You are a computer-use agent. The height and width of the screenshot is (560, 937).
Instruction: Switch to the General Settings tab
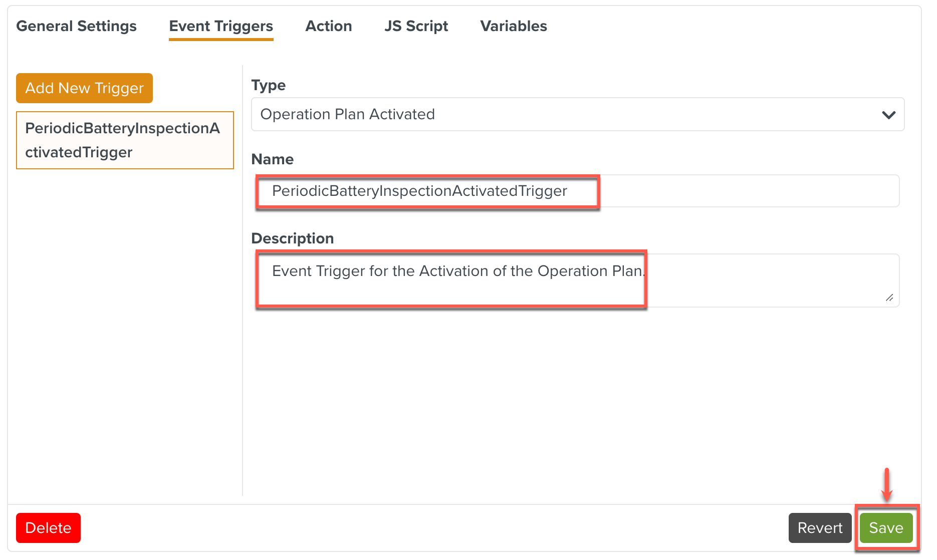(x=76, y=26)
